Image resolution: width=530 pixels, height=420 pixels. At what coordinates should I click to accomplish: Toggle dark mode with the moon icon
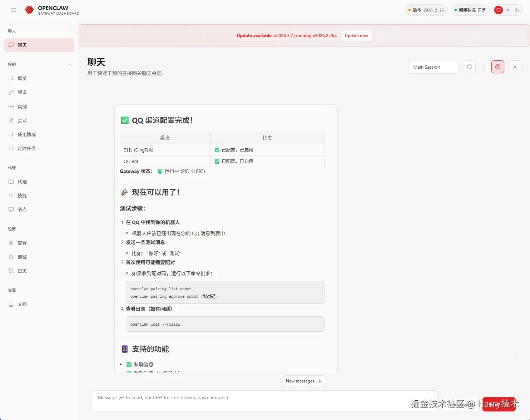pyautogui.click(x=517, y=10)
